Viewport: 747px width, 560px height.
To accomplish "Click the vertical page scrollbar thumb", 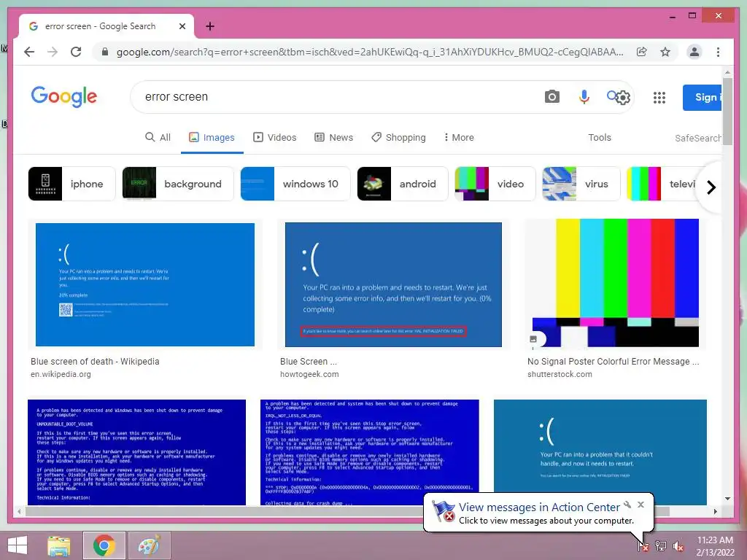I will pyautogui.click(x=727, y=111).
